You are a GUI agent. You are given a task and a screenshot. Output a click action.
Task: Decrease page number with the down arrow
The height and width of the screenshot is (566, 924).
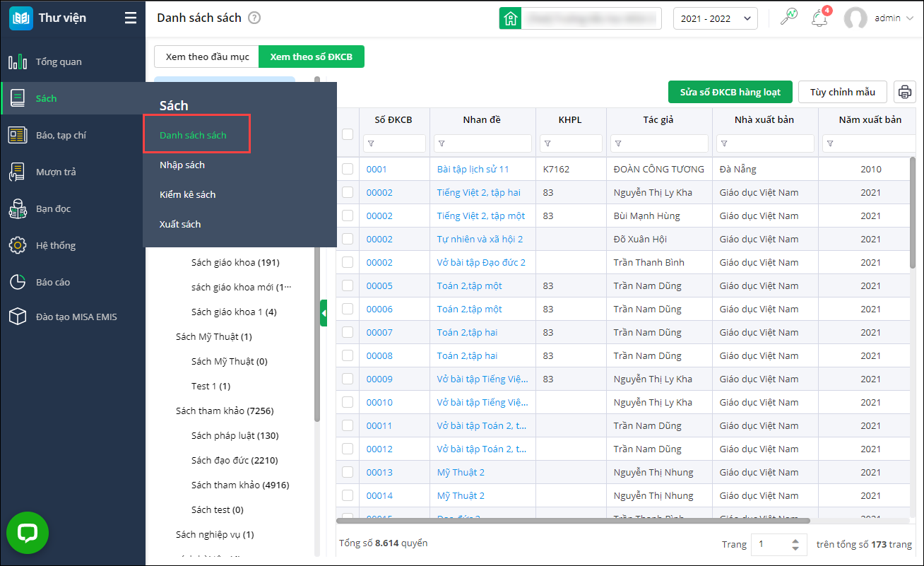795,549
